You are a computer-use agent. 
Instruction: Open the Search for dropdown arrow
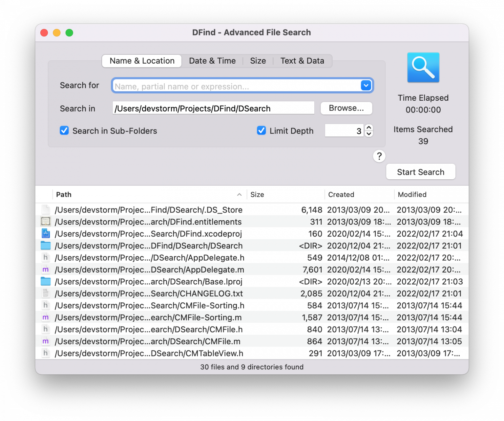point(366,85)
